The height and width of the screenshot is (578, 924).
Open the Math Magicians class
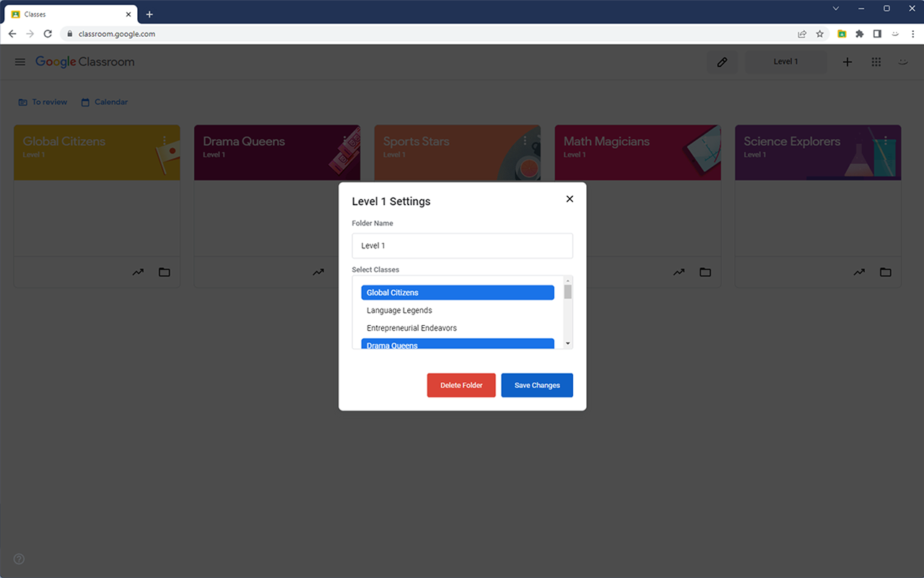point(606,142)
